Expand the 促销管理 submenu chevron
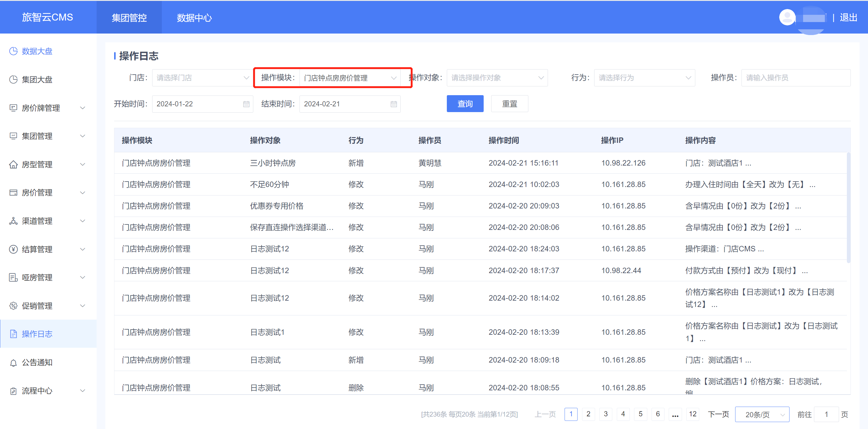868x429 pixels. click(82, 306)
